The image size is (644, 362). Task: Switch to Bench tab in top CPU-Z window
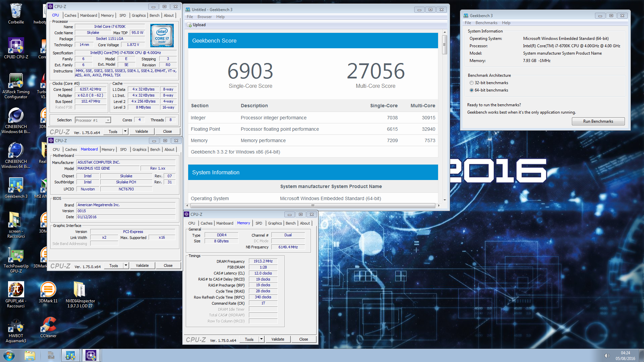point(154,15)
